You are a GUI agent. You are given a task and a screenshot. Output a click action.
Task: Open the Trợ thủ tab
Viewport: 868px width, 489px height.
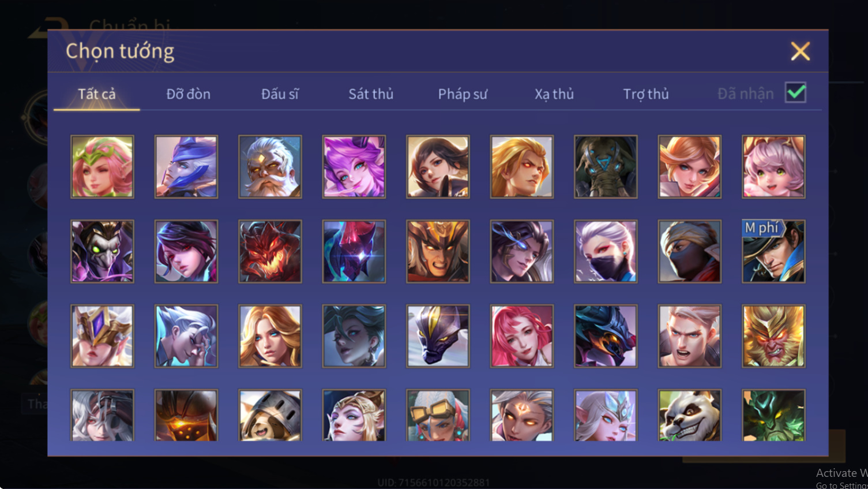click(x=646, y=94)
